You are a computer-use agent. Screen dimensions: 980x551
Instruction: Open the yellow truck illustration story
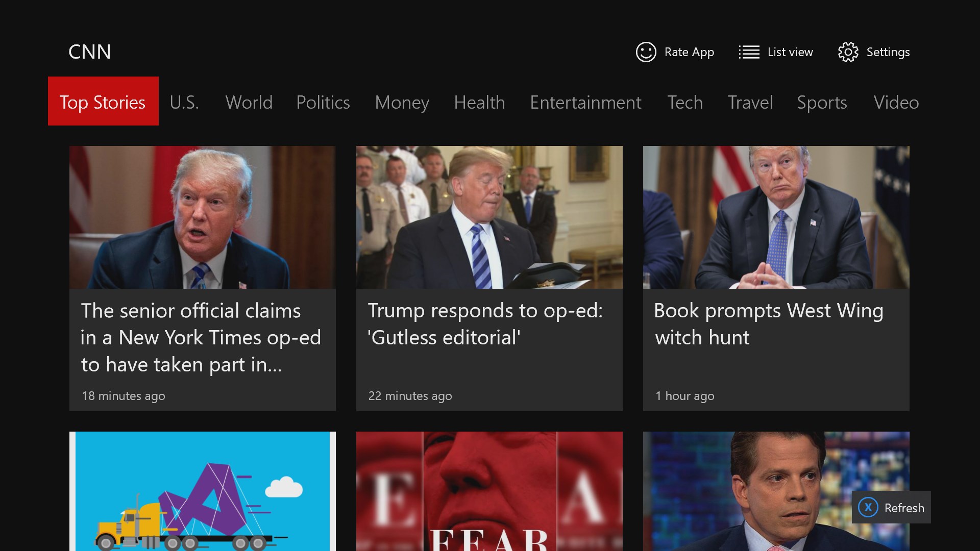(203, 491)
